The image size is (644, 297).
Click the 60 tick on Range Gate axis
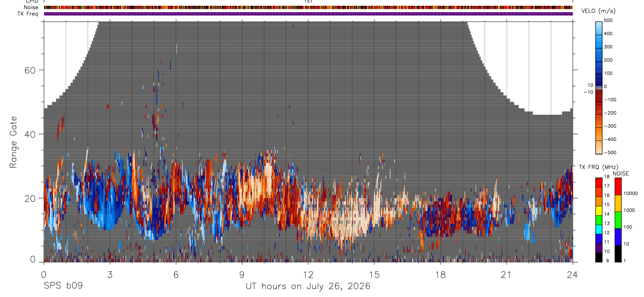pyautogui.click(x=30, y=70)
